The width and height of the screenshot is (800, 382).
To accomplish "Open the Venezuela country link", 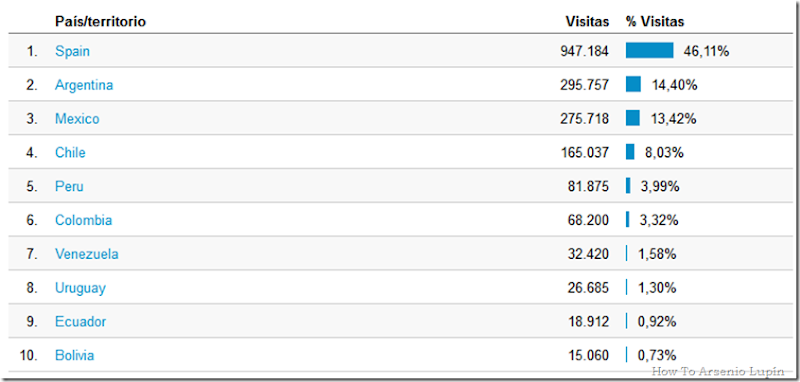I will pos(87,254).
